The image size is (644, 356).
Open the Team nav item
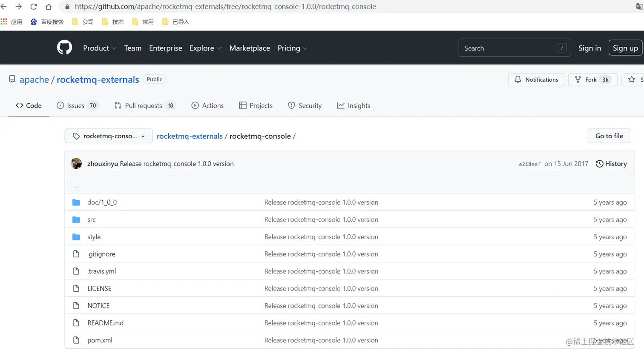click(x=133, y=48)
